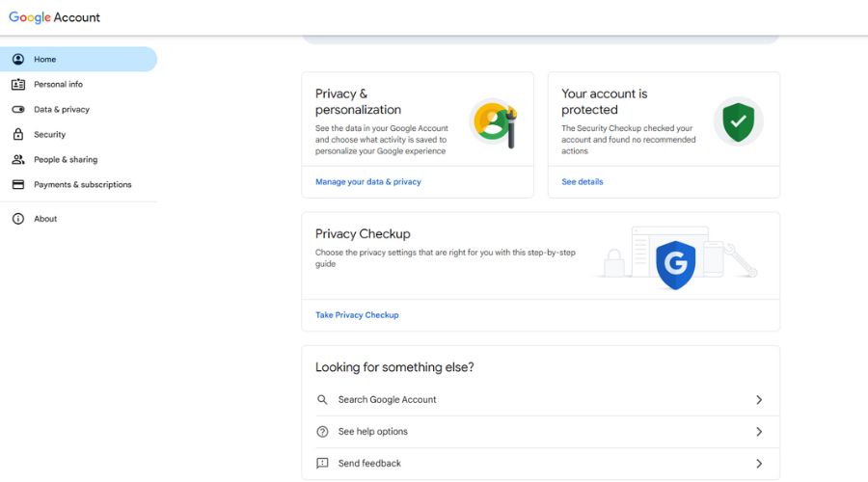Click the 'See the data in your Google Account' text
Screen dimensions: 868x482
(382, 140)
